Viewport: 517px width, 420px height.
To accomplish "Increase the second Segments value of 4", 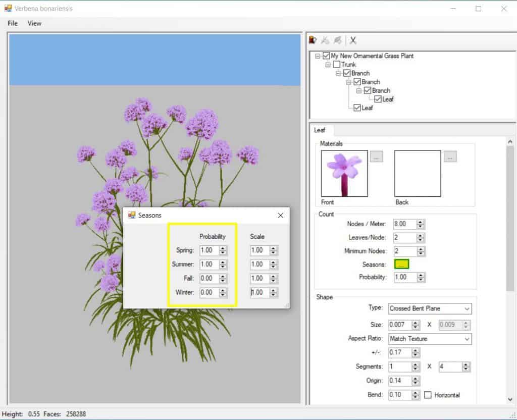I will pos(466,364).
